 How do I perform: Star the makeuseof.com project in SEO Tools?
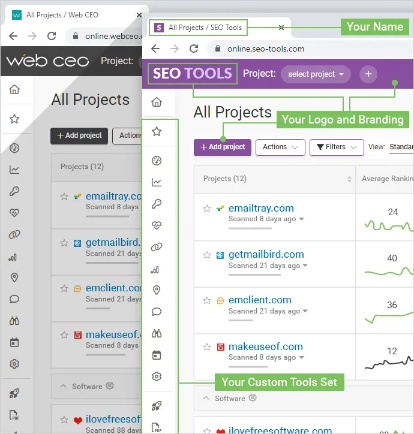tap(207, 347)
